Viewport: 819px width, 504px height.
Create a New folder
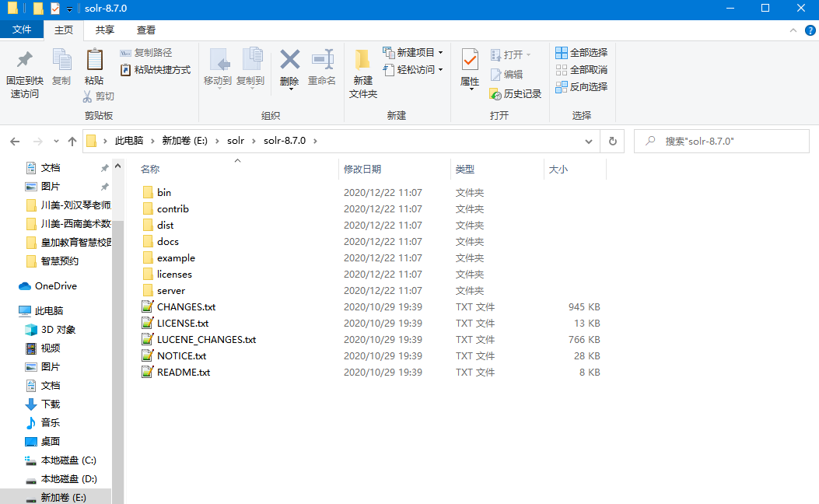click(363, 74)
